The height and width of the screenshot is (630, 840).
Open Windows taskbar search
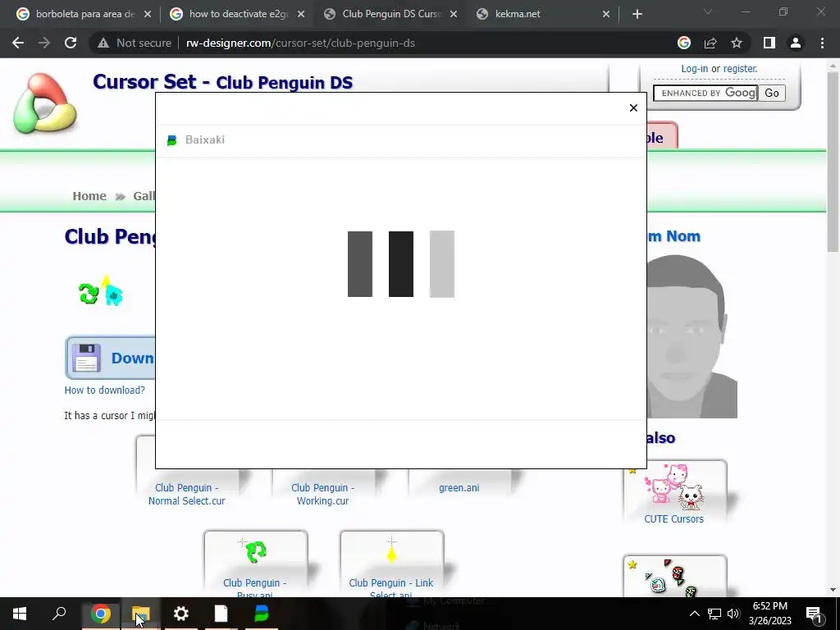point(59,614)
